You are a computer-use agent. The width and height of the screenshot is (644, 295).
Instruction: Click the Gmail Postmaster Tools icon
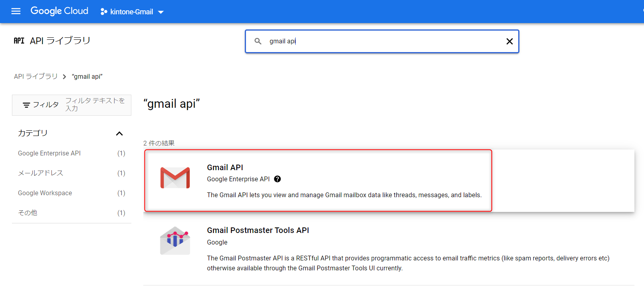175,241
